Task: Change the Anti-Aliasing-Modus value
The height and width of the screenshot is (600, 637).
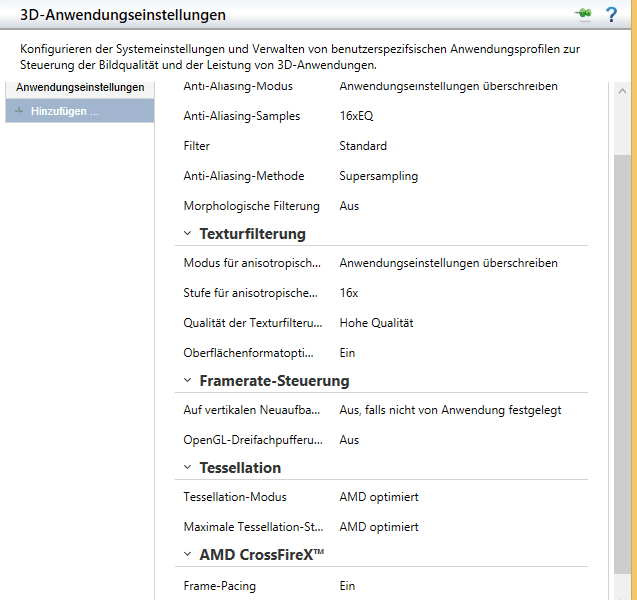Action: tap(448, 86)
